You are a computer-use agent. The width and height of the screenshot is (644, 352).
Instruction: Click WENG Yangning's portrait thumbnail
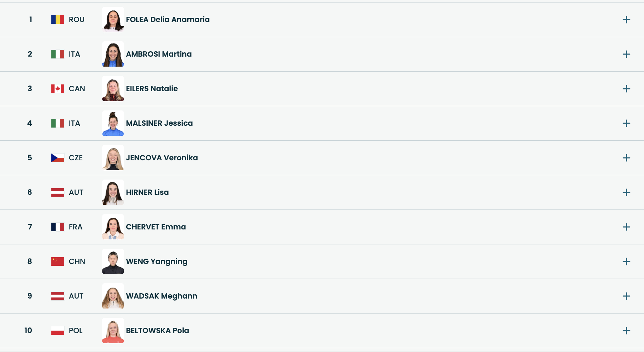[x=113, y=261]
